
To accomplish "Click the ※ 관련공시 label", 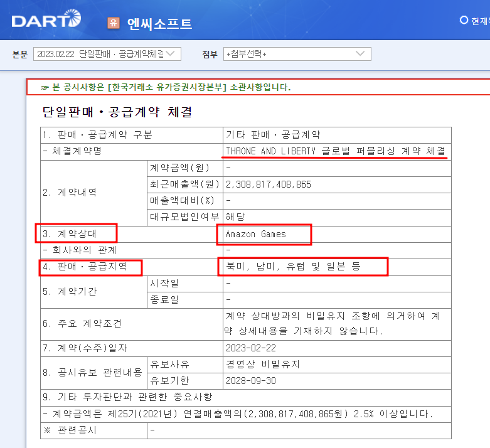I will (70, 430).
